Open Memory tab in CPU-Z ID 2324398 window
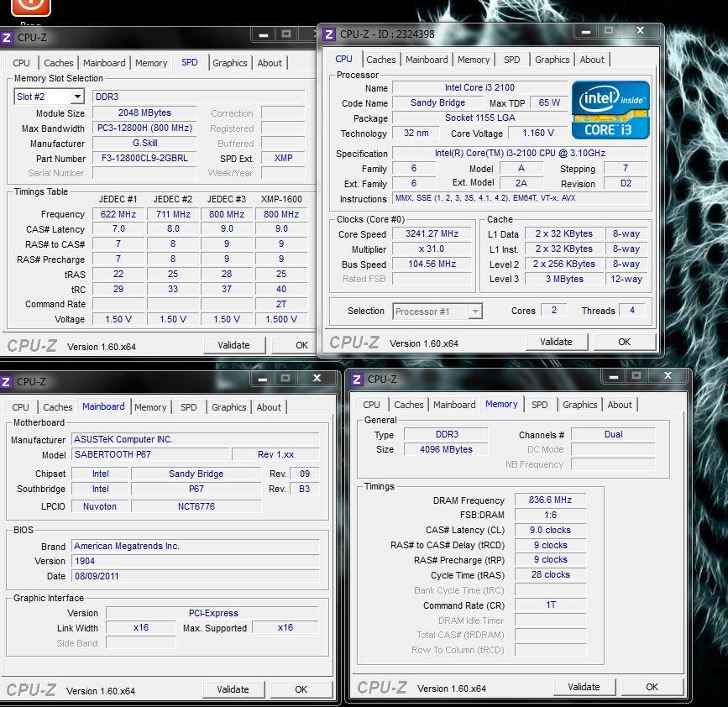 pyautogui.click(x=474, y=60)
